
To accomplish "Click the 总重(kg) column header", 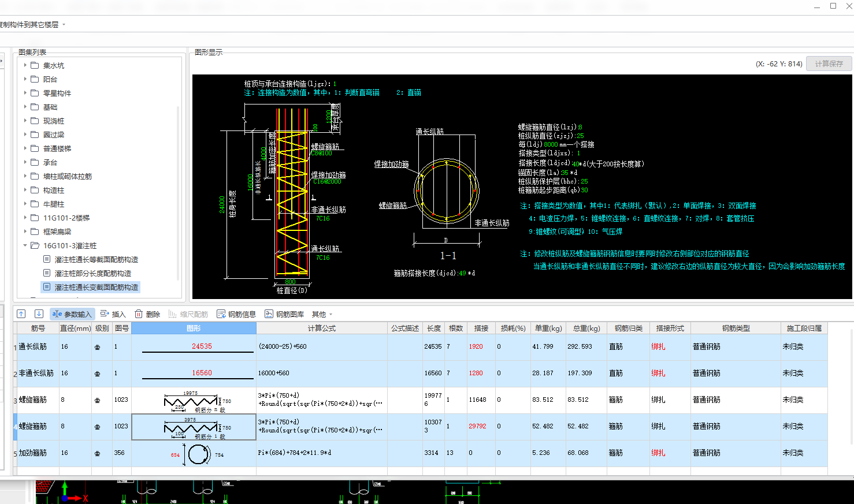I will point(586,328).
